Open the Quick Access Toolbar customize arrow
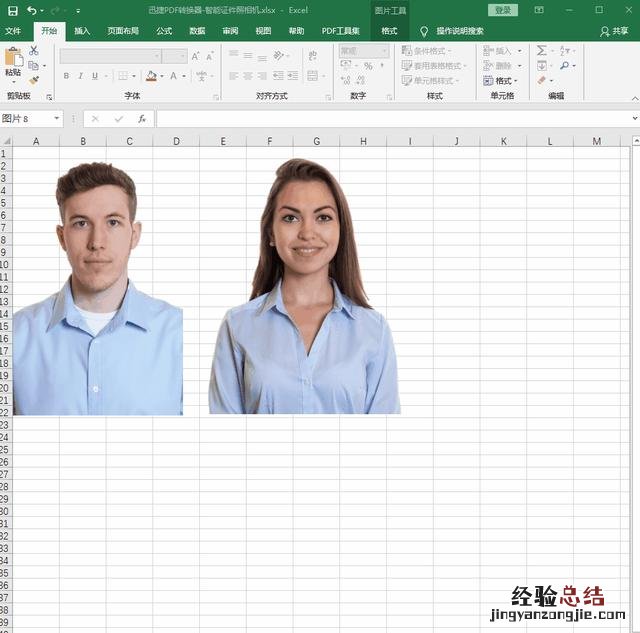This screenshot has width=640, height=633. 78,11
